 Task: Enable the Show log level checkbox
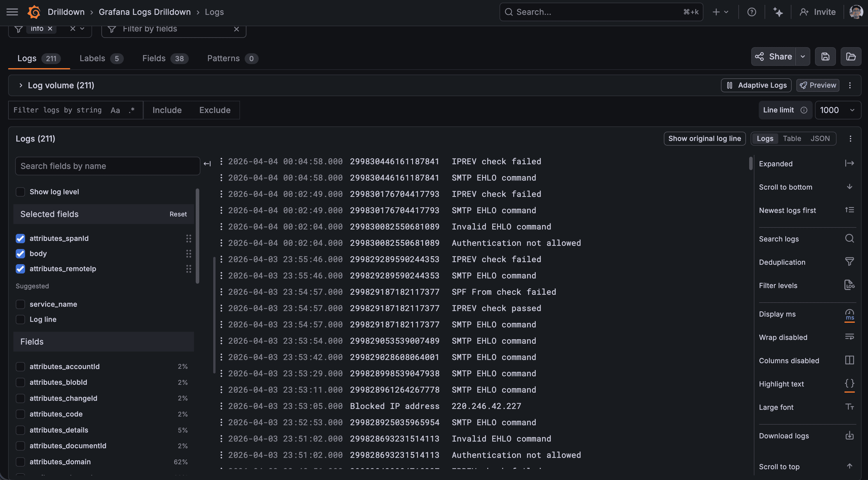[x=20, y=191]
